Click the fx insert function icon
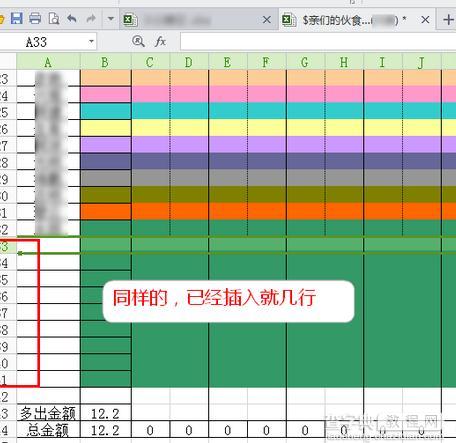This screenshot has height=443, width=456. 160,41
